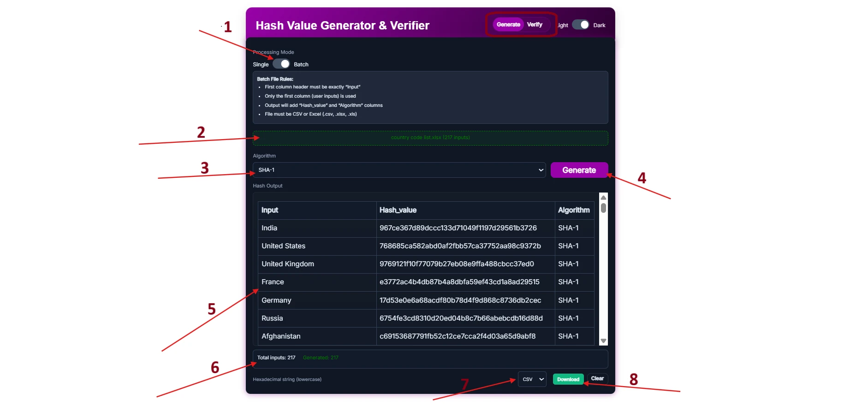This screenshot has height=404, width=868.
Task: Open the CSV export format dropdown
Action: (x=532, y=379)
